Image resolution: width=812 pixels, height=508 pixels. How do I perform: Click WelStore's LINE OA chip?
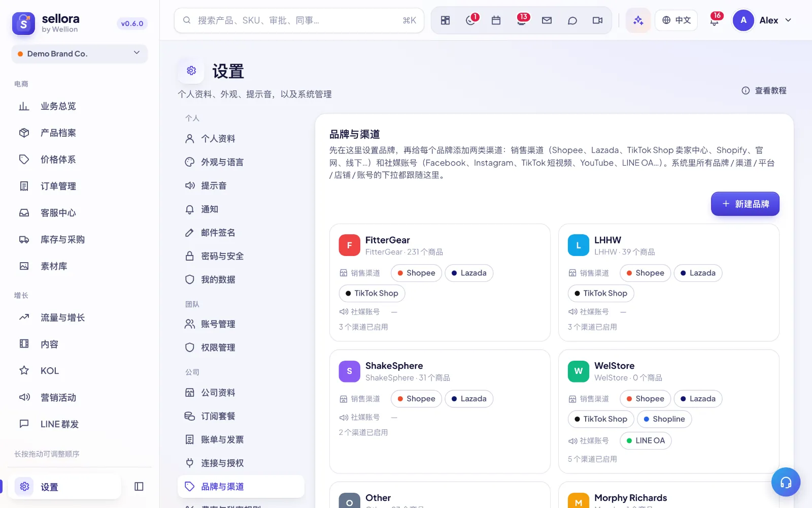(646, 440)
